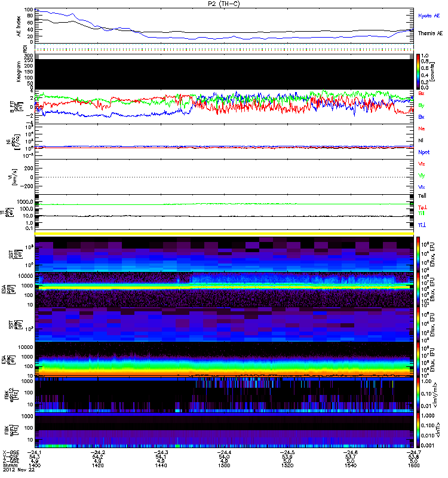Click the ESA elec Eflux color bar
Screen dimensions: 448x478
418,360
